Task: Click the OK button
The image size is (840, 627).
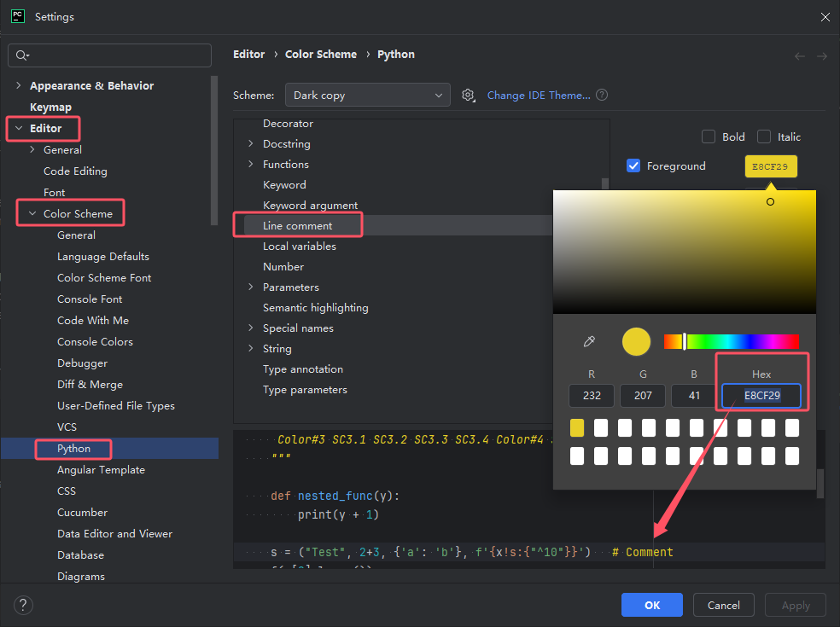Action: 652,605
